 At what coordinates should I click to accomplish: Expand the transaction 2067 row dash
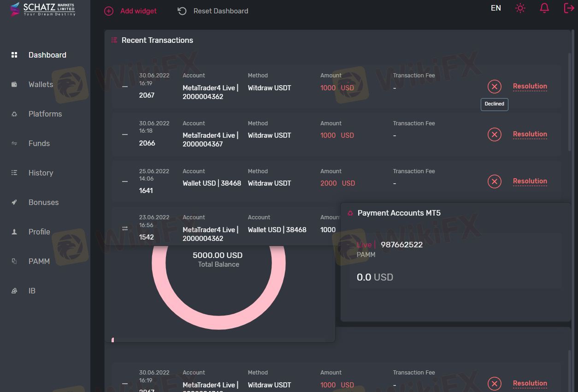125,87
